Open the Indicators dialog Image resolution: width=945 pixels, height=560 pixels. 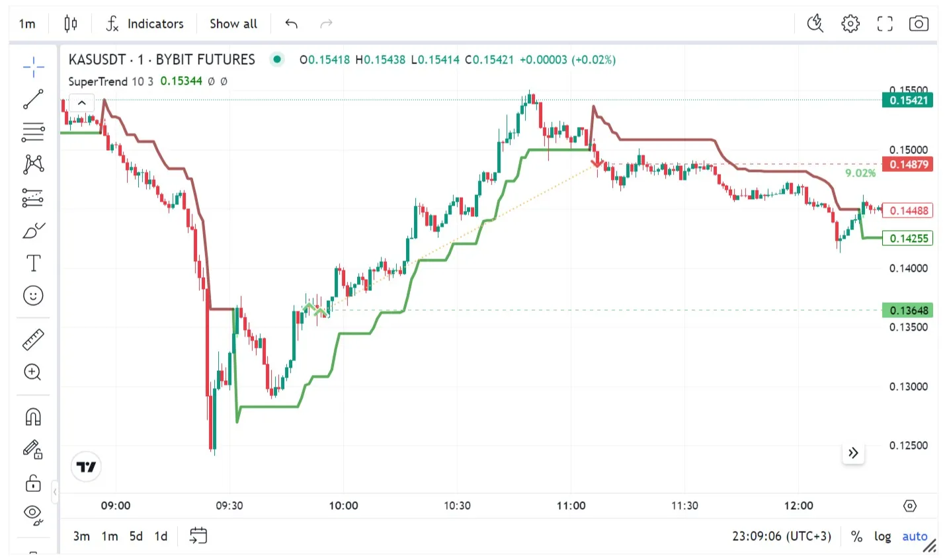click(145, 24)
